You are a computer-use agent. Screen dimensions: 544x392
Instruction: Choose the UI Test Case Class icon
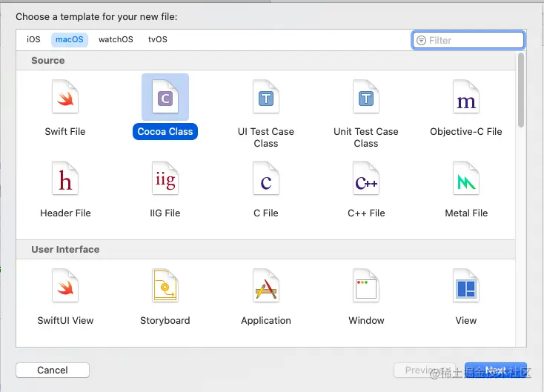click(x=266, y=96)
